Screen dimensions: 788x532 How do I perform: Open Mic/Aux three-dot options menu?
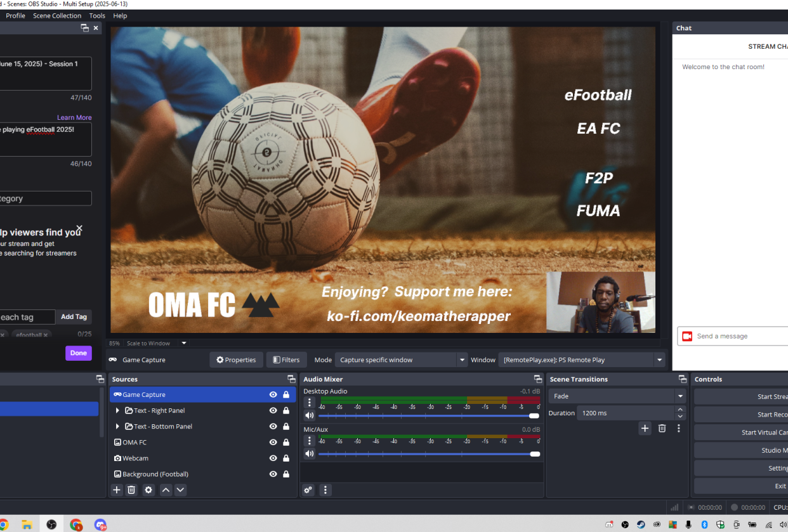pos(310,441)
